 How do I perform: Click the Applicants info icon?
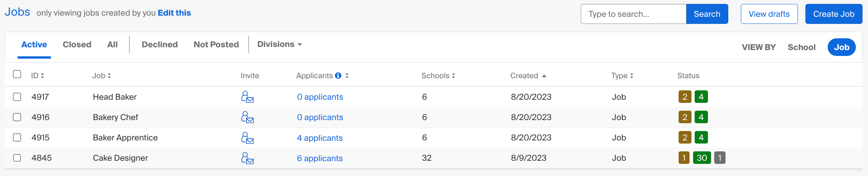[338, 75]
